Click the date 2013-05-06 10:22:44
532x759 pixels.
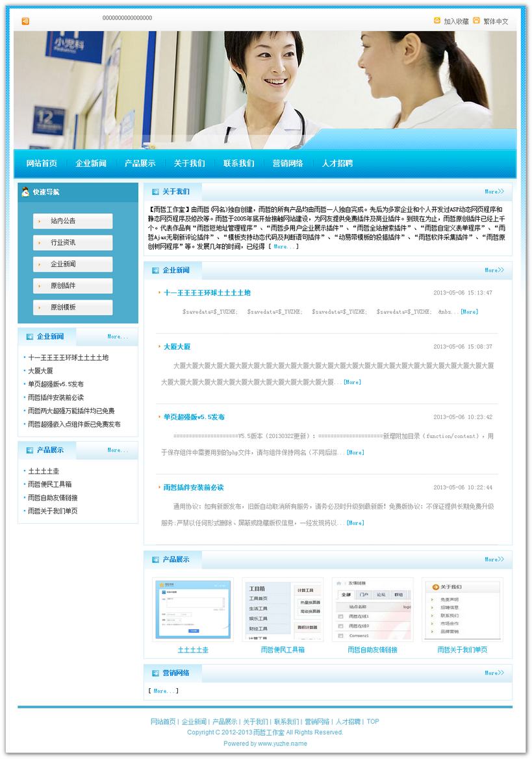point(462,487)
